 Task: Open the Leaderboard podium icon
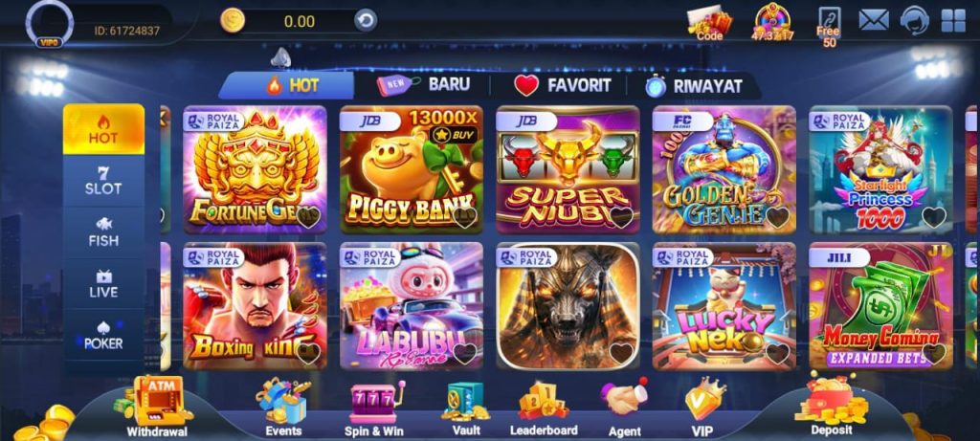click(544, 408)
